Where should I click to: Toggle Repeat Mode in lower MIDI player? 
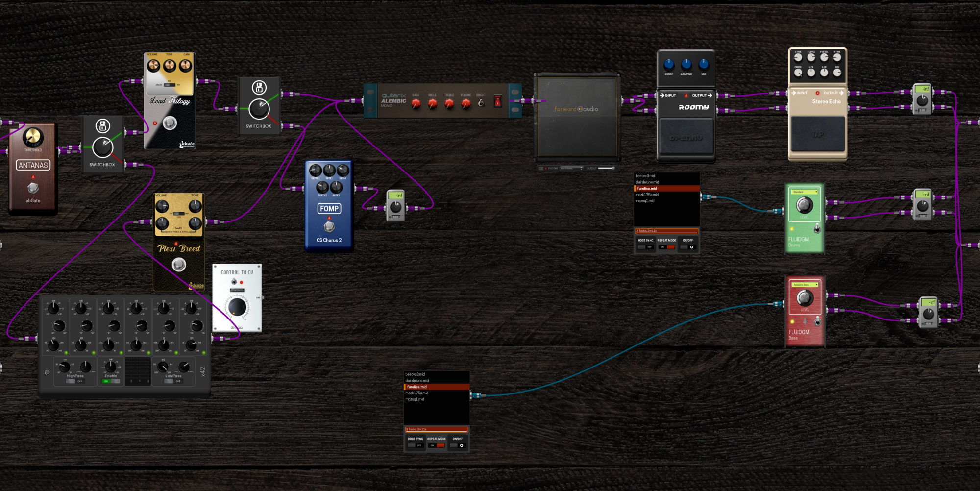(437, 445)
